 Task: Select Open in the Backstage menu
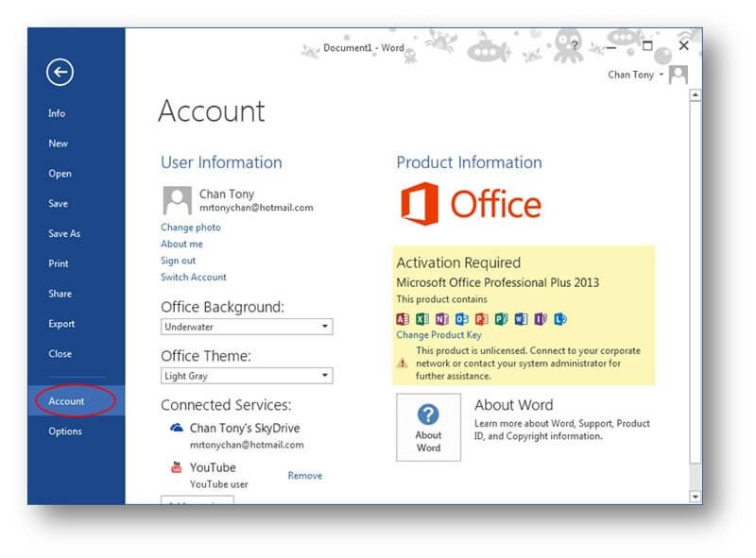tap(60, 174)
